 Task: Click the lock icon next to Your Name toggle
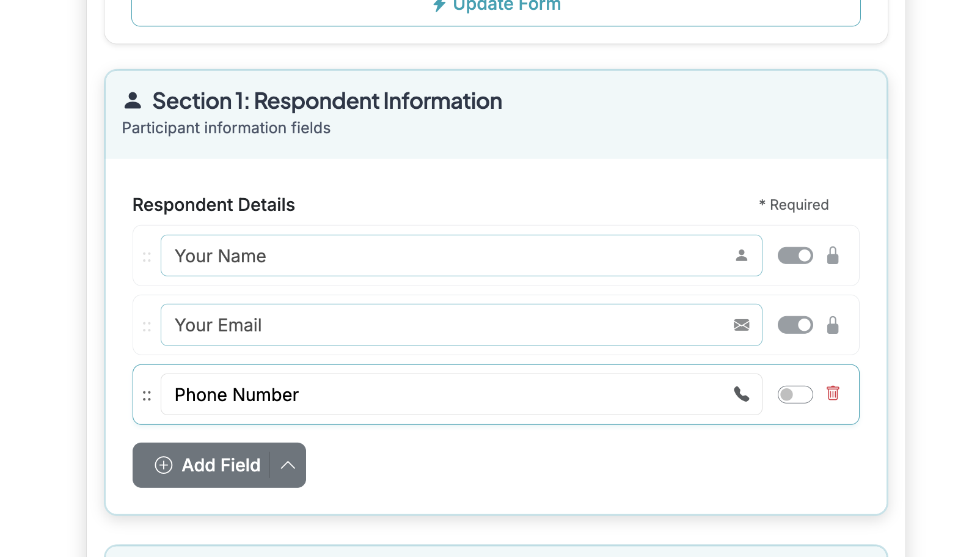pos(833,256)
